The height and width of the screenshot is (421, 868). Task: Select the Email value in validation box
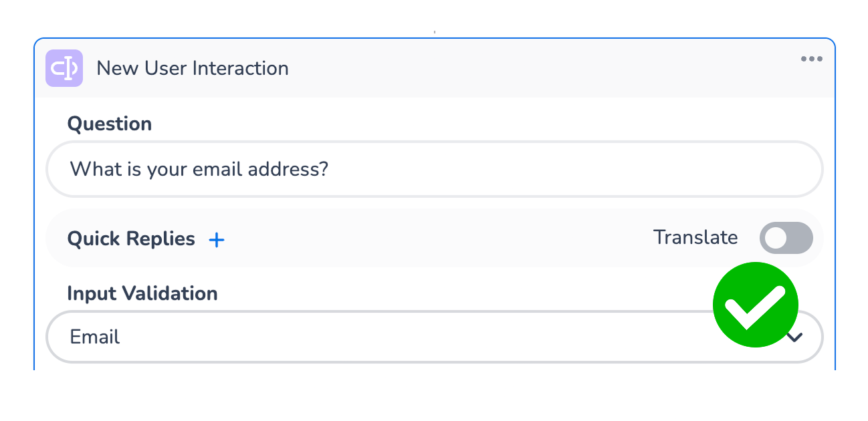95,337
